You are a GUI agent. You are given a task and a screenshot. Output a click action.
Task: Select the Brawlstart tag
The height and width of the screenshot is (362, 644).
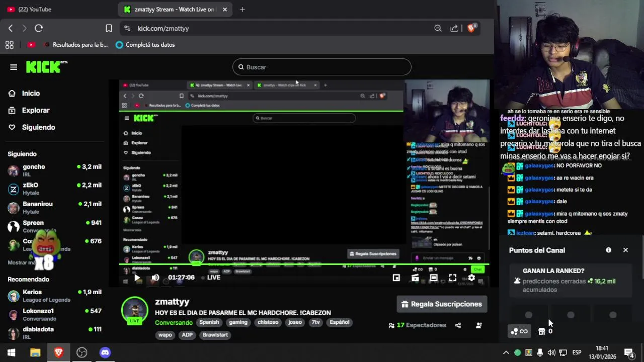click(x=215, y=335)
